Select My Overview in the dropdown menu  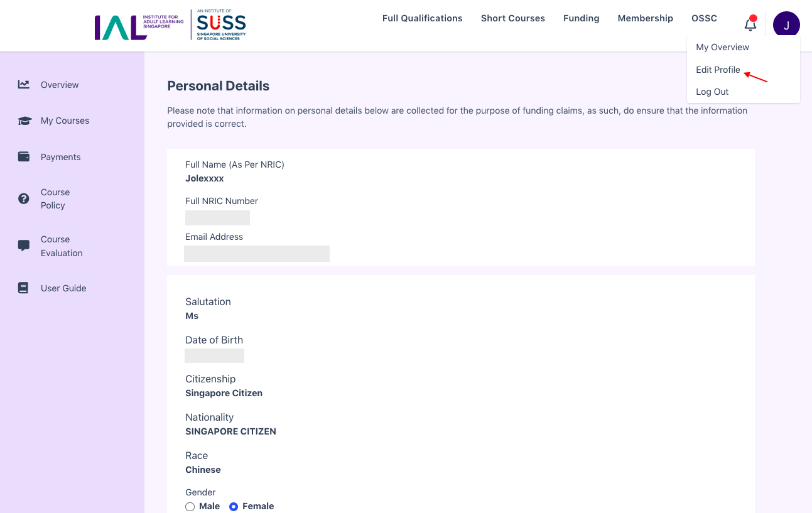tap(722, 47)
